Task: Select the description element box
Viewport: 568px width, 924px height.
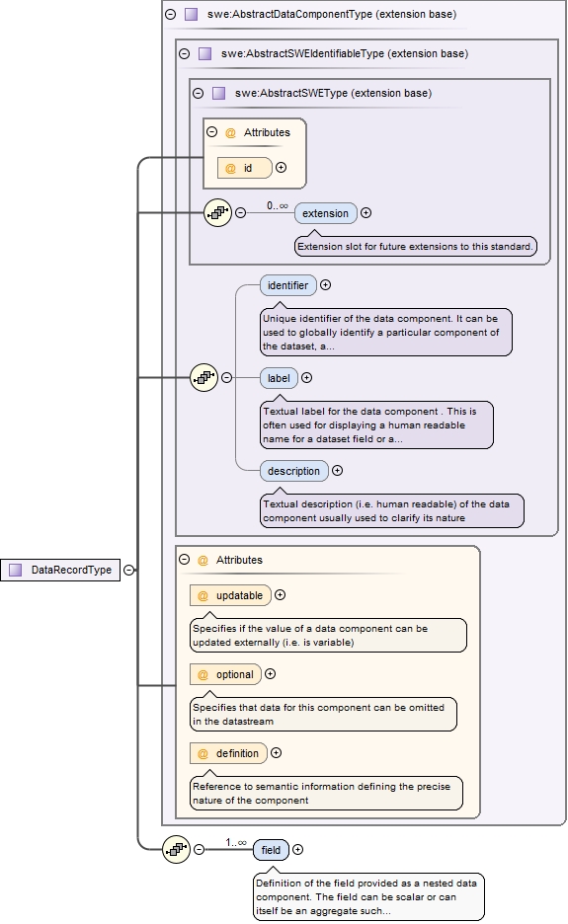Action: 293,471
